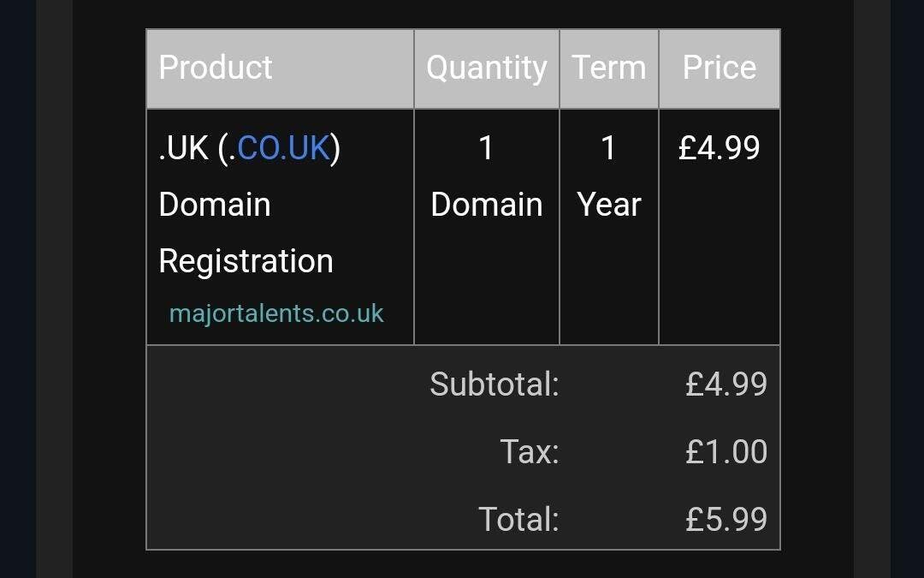Click the Tax label
The height and width of the screenshot is (578, 924).
[529, 452]
